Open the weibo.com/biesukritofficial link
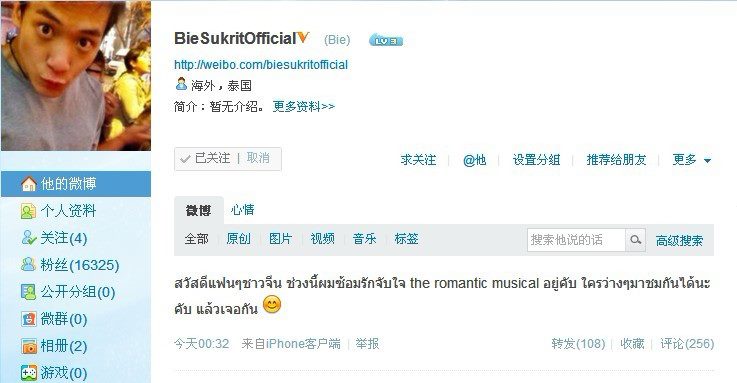Screen dimensions: 737x383 (x=261, y=64)
